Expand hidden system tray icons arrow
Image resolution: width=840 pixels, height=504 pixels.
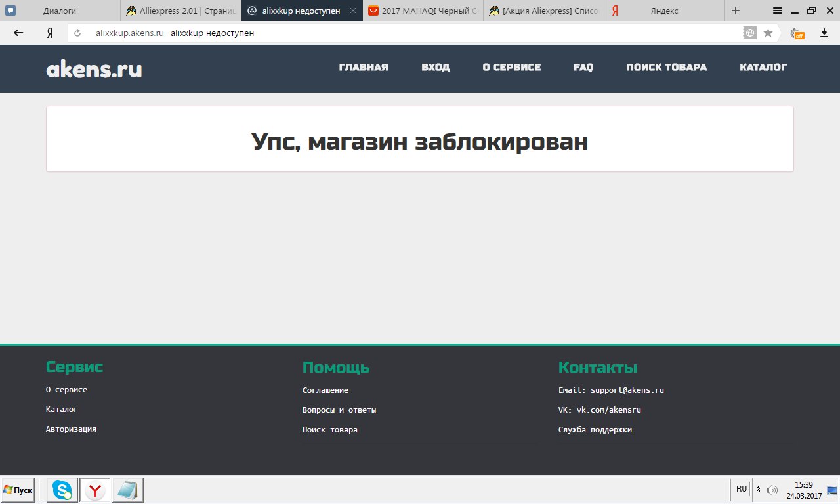[759, 490]
